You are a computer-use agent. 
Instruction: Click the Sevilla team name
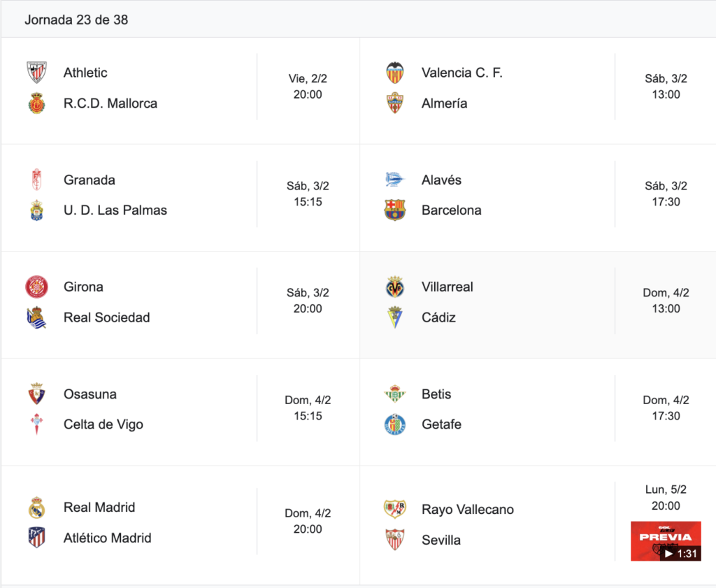(441, 540)
